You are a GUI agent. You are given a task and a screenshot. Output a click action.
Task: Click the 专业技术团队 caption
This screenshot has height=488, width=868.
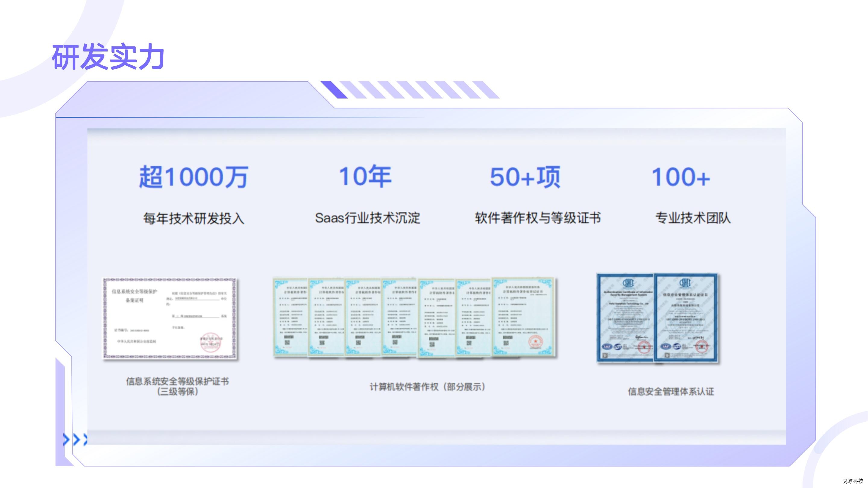coord(693,218)
